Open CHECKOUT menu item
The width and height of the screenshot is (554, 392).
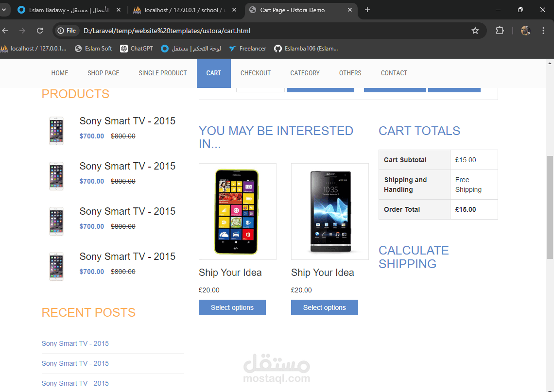click(x=256, y=73)
